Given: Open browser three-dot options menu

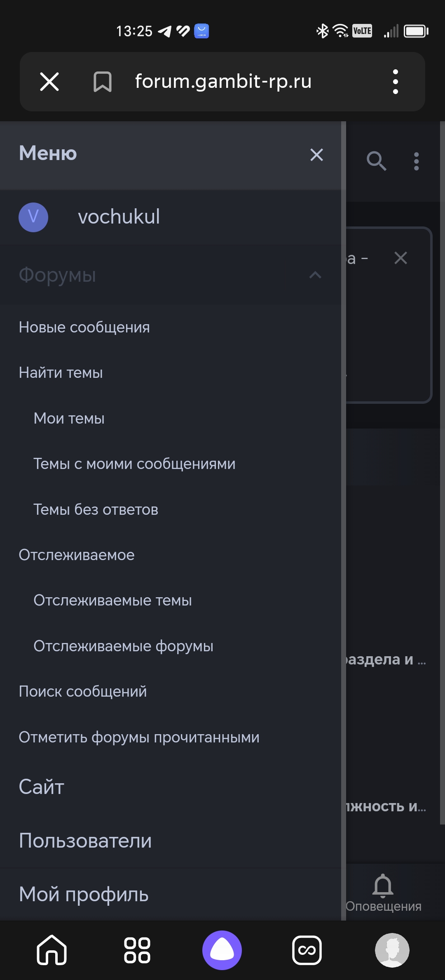Looking at the screenshot, I should click(396, 81).
